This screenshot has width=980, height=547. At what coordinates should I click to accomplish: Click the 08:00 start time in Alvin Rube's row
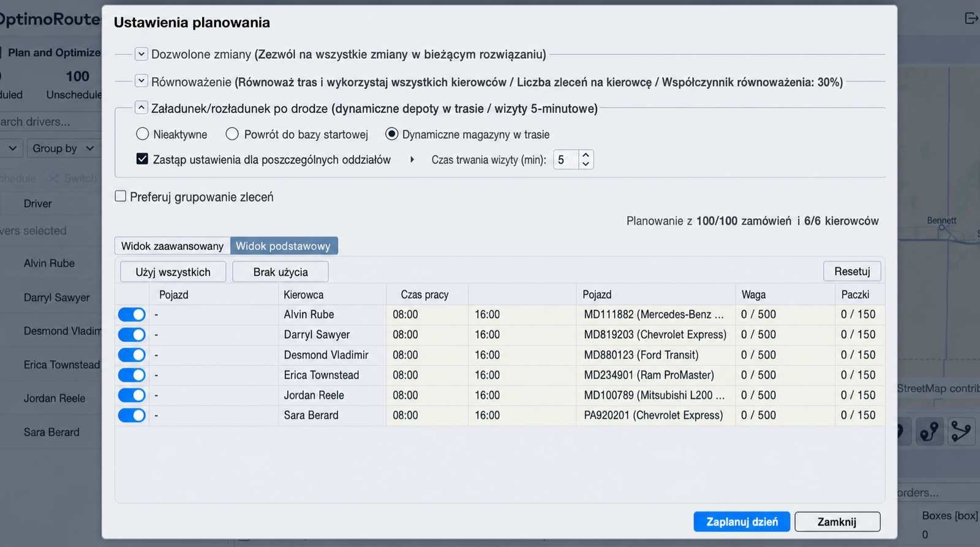click(x=405, y=314)
